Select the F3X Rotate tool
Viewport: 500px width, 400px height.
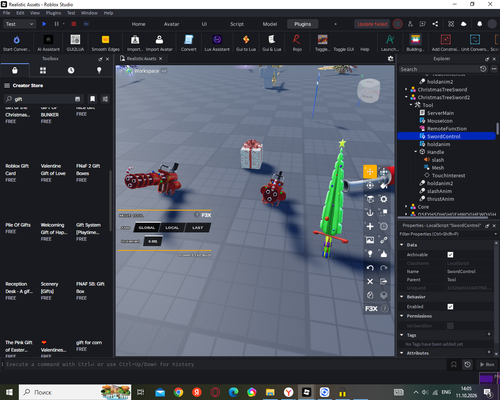(x=370, y=185)
